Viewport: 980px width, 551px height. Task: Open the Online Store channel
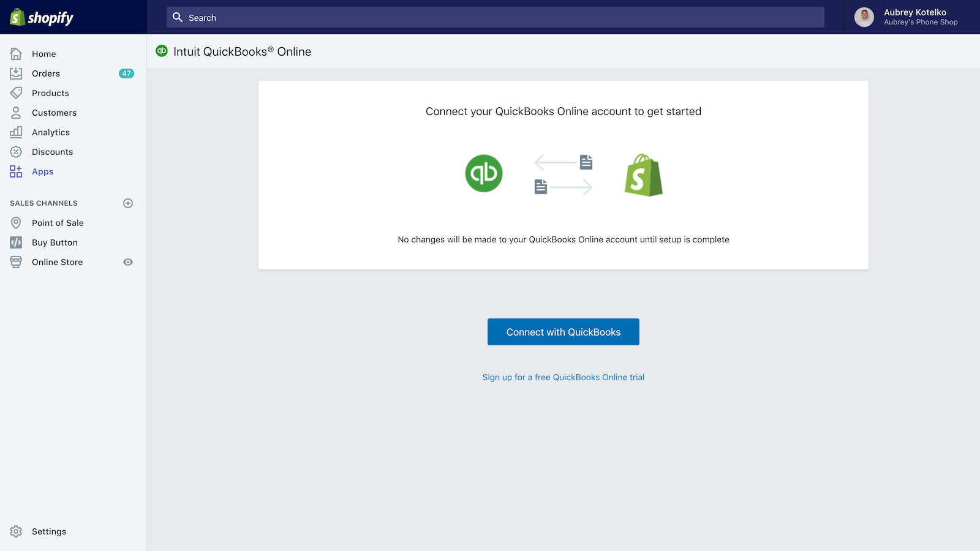[x=57, y=262]
